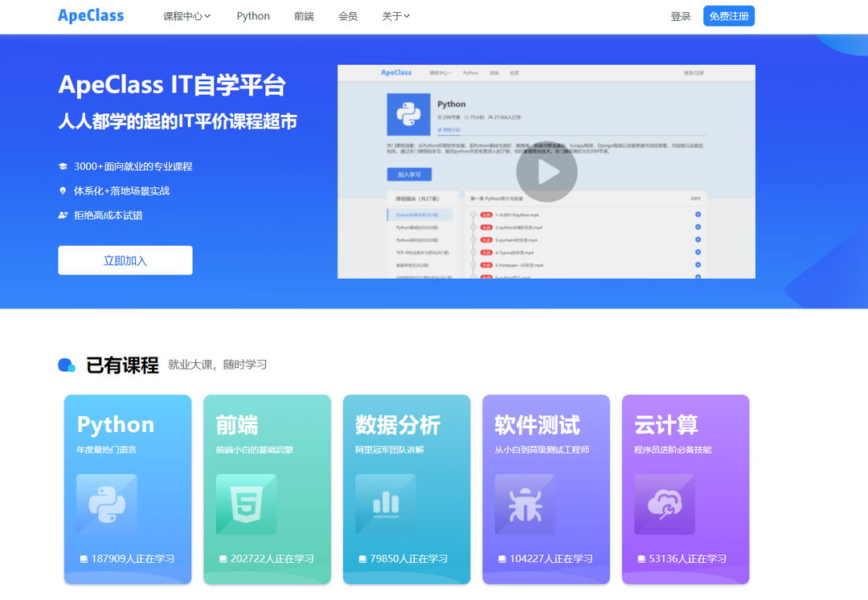The height and width of the screenshot is (600, 868).
Task: Expand the 课程中心 dropdown menu
Action: coord(186,16)
